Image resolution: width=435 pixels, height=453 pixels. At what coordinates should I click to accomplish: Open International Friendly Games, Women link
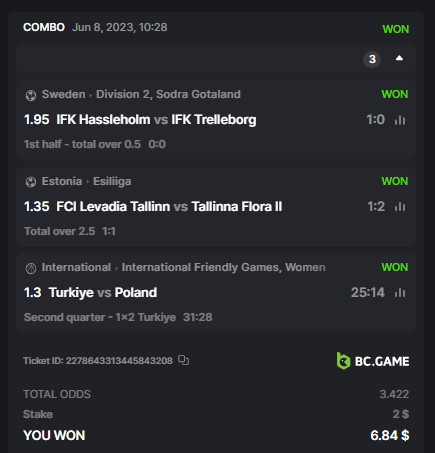[x=223, y=267]
